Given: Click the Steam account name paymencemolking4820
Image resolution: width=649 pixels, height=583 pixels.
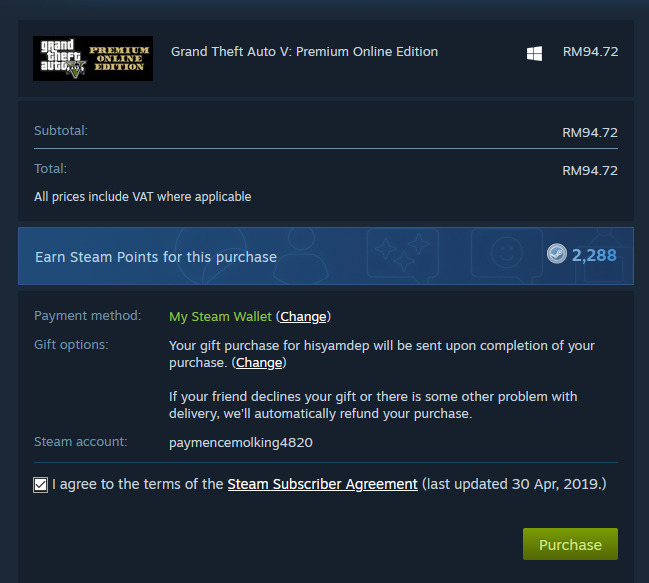Looking at the screenshot, I should [x=241, y=443].
